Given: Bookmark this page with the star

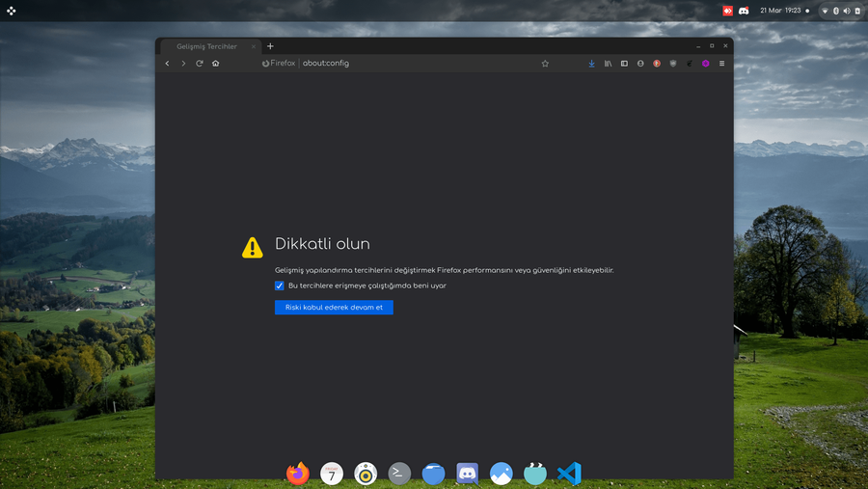Looking at the screenshot, I should tap(545, 63).
